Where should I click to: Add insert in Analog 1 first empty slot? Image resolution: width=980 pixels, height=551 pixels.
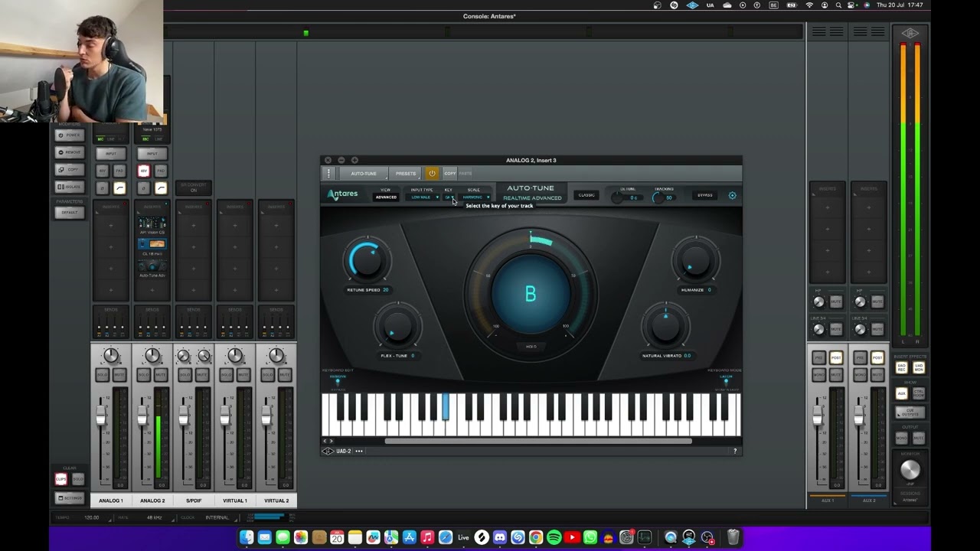click(111, 225)
